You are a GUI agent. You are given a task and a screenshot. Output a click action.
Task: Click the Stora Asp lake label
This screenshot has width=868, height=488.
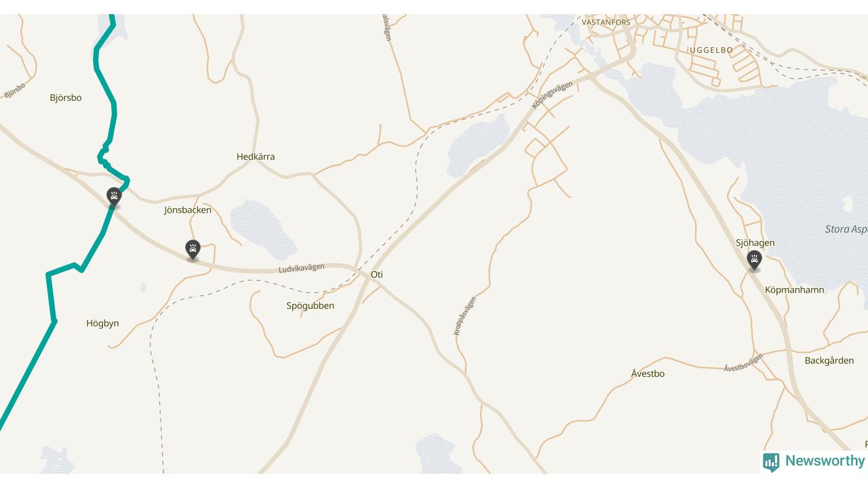[x=846, y=229]
